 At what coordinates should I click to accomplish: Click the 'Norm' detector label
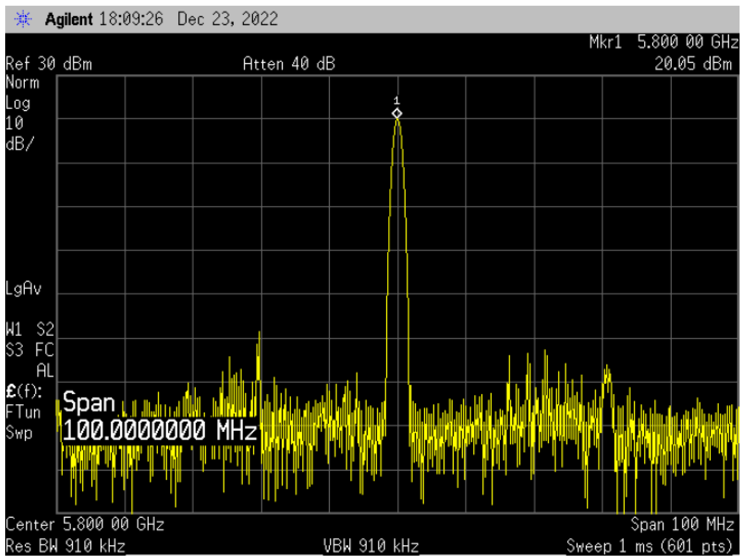pyautogui.click(x=23, y=83)
